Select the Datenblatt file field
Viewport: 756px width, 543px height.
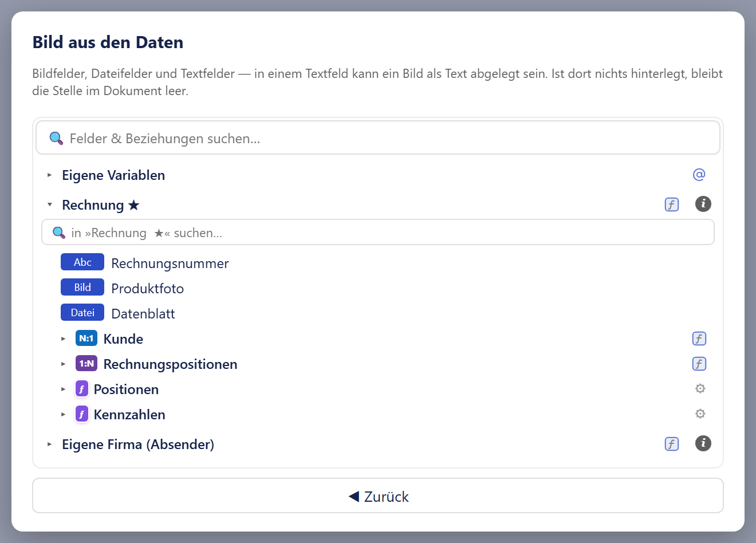click(143, 314)
